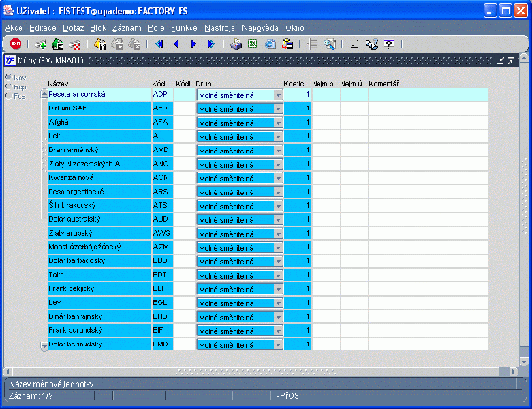Screen dimensions: 532x409
Task: Click the greyed cancel query icon
Action: click(135, 44)
